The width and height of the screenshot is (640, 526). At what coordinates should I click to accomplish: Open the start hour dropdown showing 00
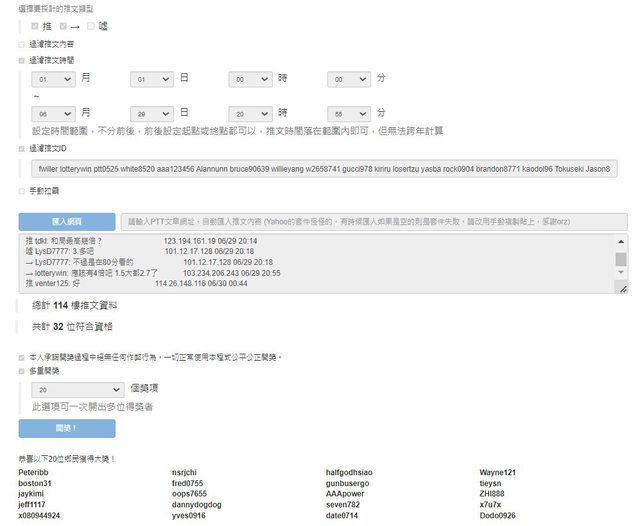[x=249, y=79]
